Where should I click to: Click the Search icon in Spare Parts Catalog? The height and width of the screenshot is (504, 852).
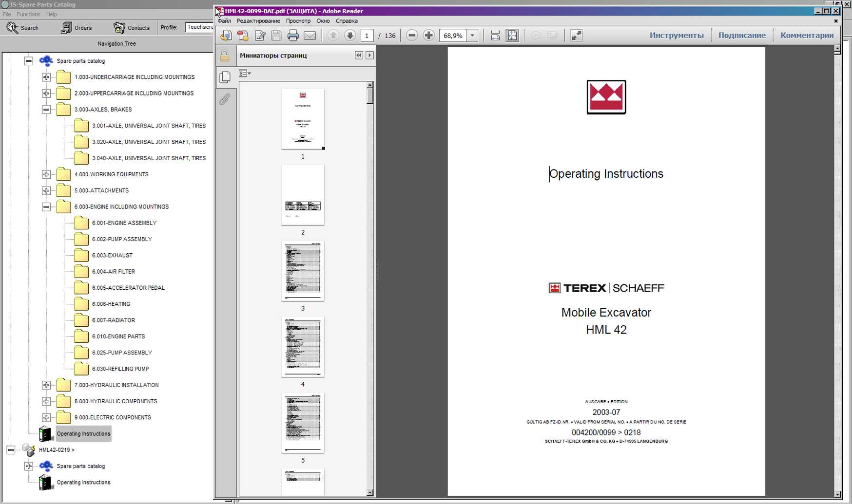point(13,28)
